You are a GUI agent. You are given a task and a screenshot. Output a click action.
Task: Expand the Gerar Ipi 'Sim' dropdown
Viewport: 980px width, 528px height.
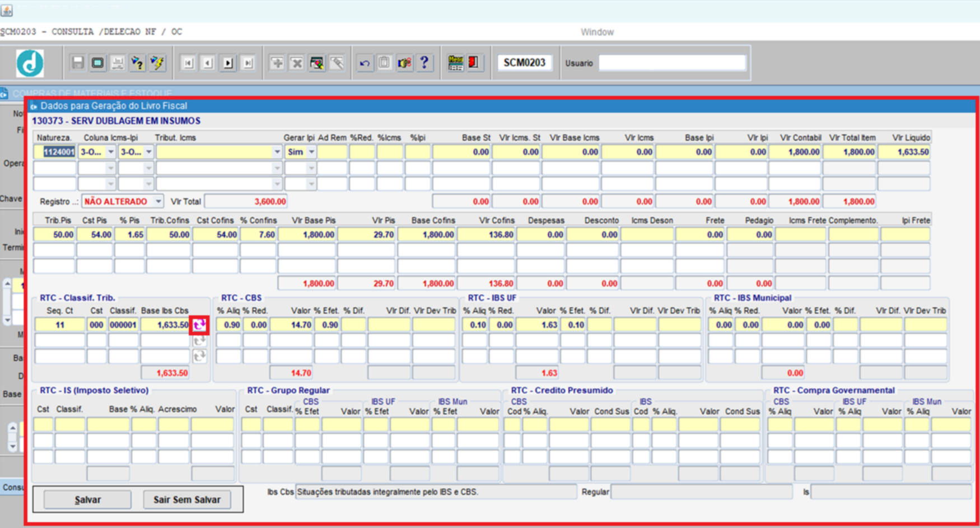tap(311, 152)
